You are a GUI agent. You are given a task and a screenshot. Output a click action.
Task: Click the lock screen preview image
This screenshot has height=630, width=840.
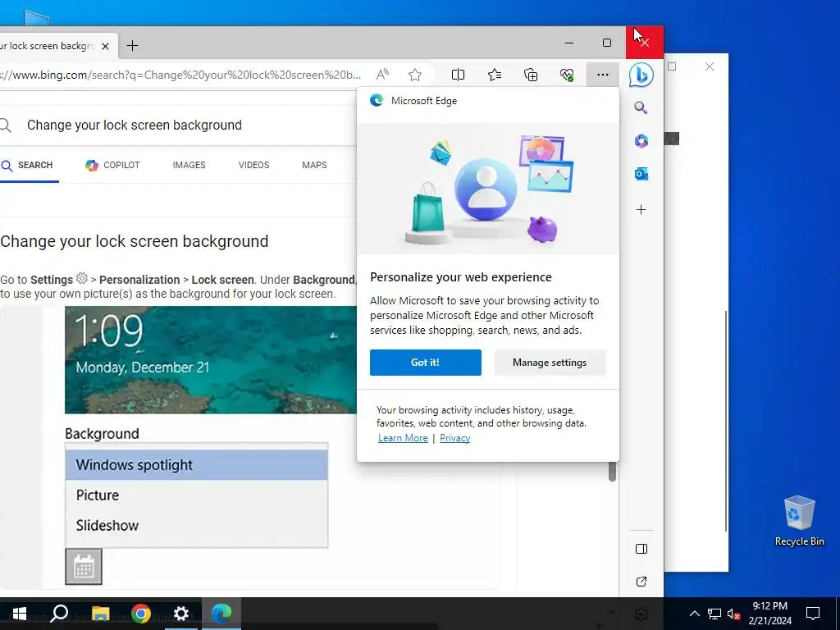(x=211, y=360)
